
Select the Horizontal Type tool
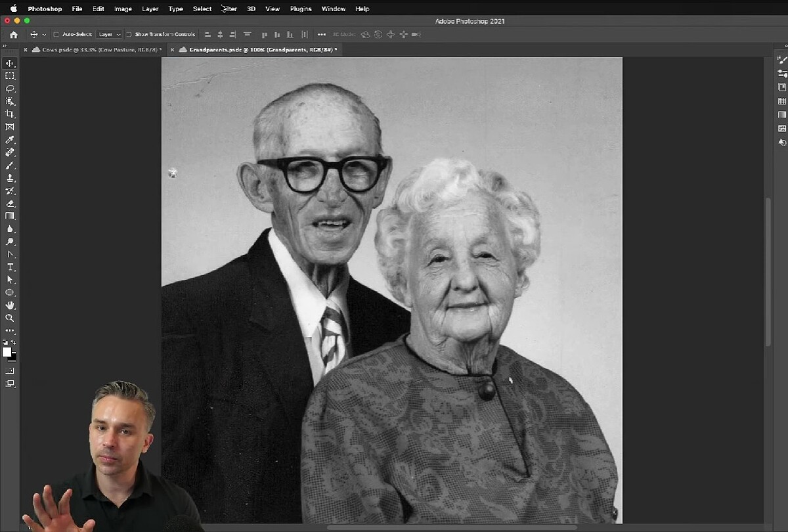pos(10,267)
